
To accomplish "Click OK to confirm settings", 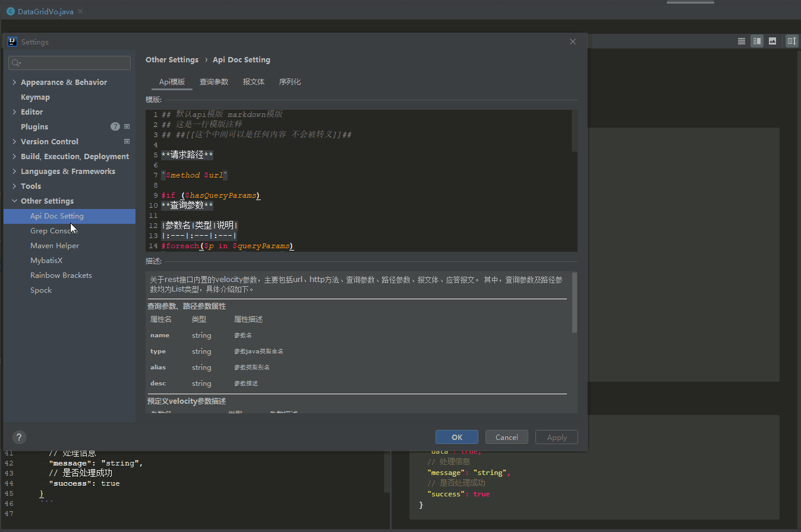I will (457, 437).
